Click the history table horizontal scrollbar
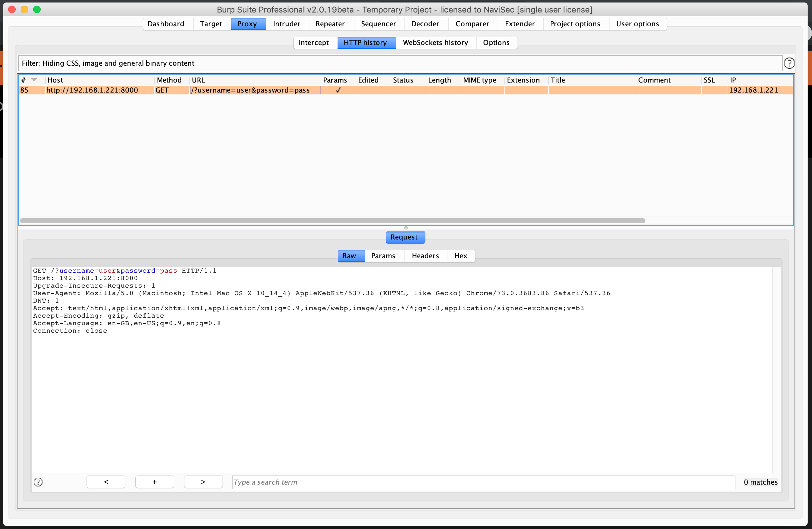 pyautogui.click(x=333, y=220)
